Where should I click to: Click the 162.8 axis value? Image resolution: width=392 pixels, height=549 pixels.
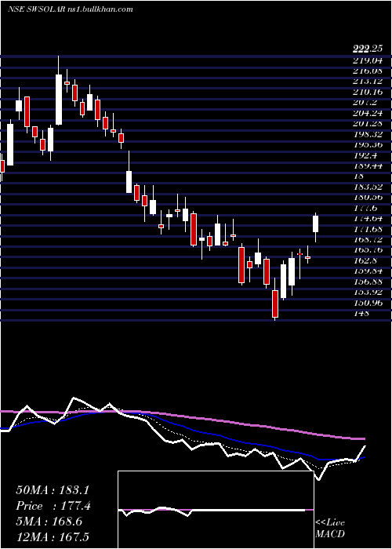click(x=365, y=260)
